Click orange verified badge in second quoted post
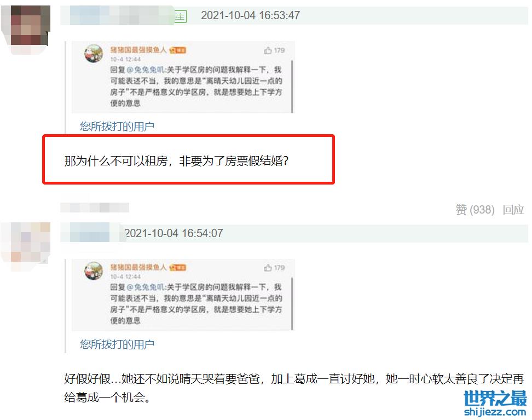The width and height of the screenshot is (532, 420). pyautogui.click(x=178, y=268)
